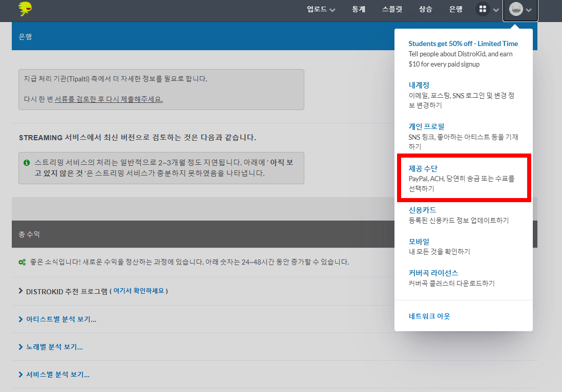
Task: Click the green info icon in streaming notice
Action: [x=27, y=163]
